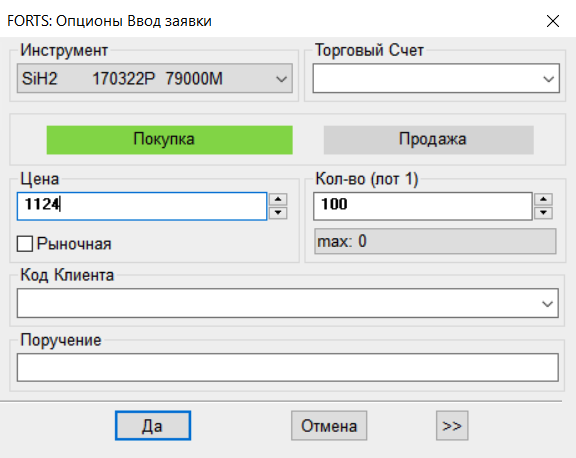
Task: Expand the dialog with the >> button
Action: click(x=452, y=426)
